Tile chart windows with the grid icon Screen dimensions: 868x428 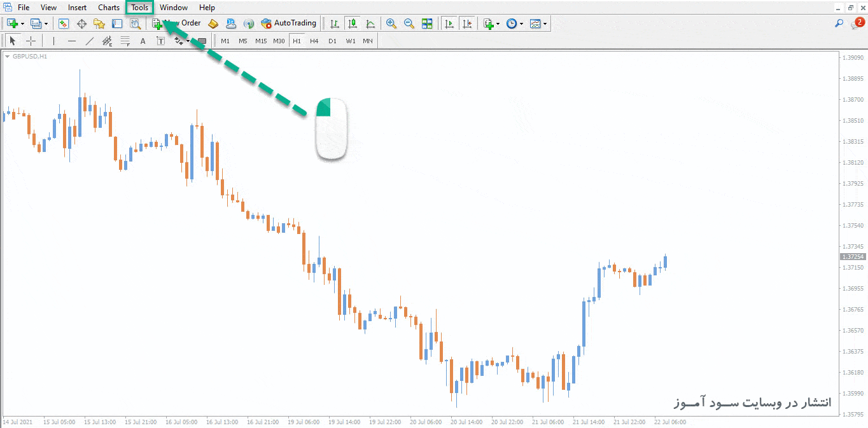(427, 24)
